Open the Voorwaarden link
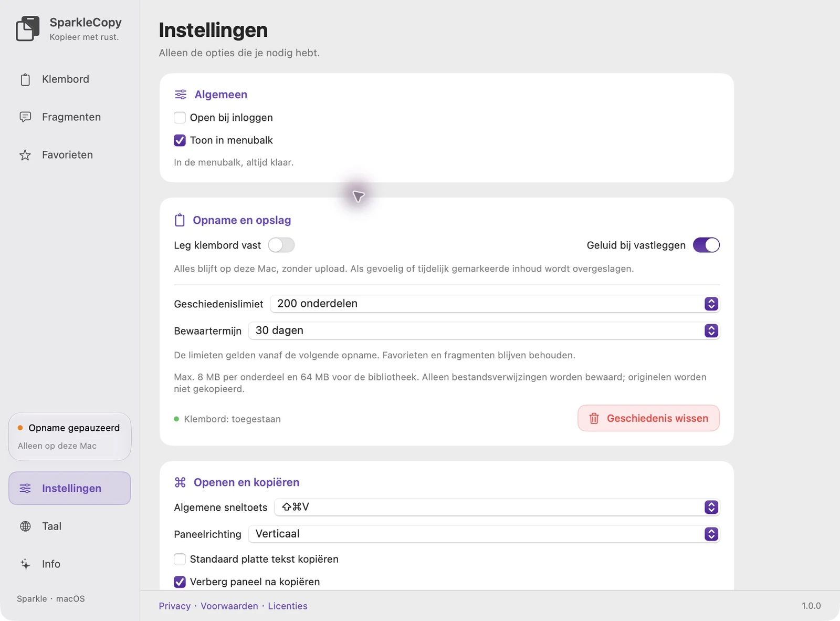The image size is (840, 621). 229,606
